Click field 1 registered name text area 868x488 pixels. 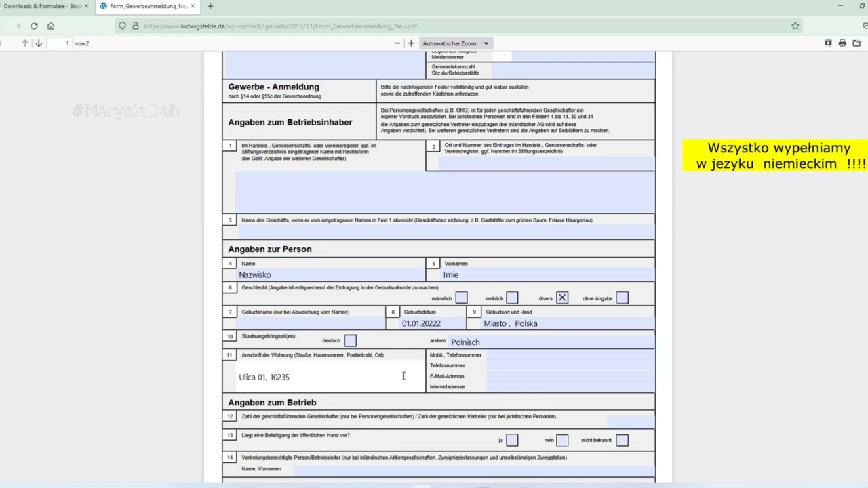[x=445, y=192]
